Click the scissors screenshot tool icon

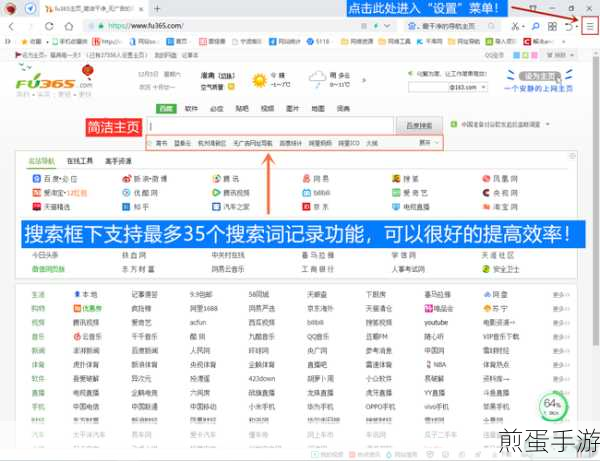click(515, 26)
